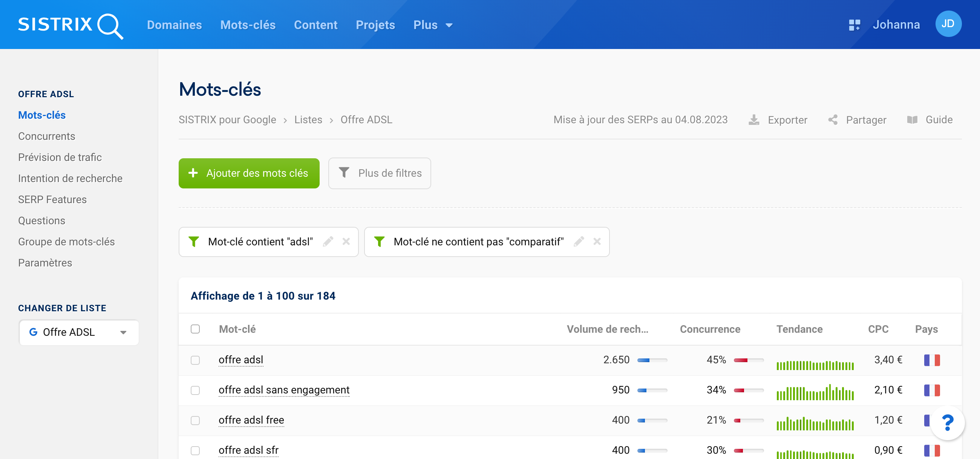The height and width of the screenshot is (459, 980).
Task: Click Ajouter des mots clés button
Action: point(249,173)
